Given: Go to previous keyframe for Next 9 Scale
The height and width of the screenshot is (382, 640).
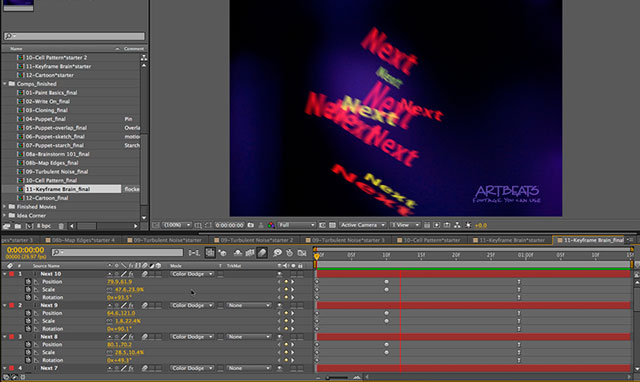Looking at the screenshot, I should pyautogui.click(x=279, y=321).
